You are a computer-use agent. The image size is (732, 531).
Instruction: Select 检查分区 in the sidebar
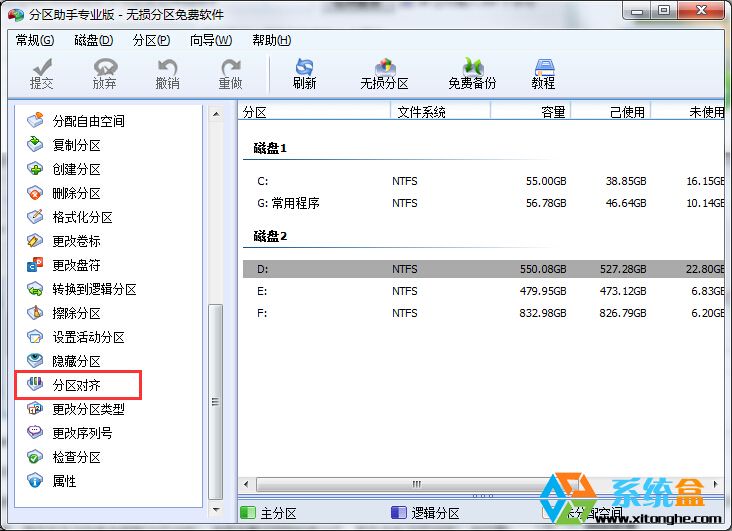pos(76,457)
